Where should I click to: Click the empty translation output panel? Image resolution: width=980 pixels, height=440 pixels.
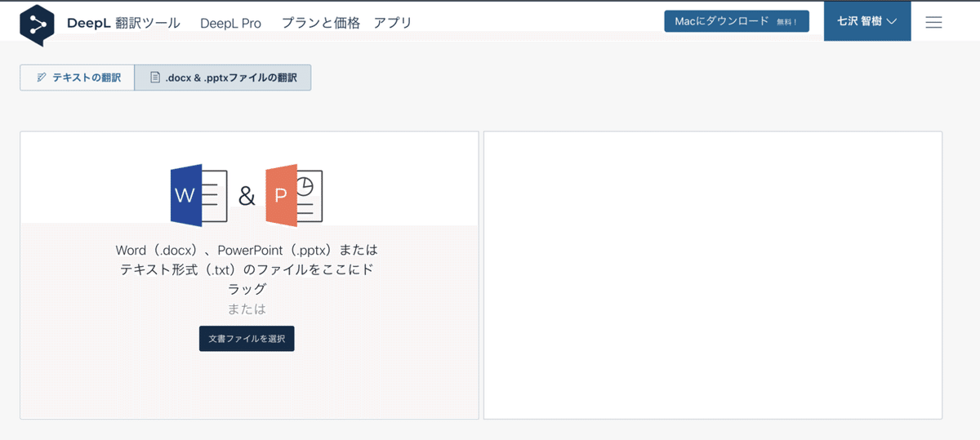713,275
